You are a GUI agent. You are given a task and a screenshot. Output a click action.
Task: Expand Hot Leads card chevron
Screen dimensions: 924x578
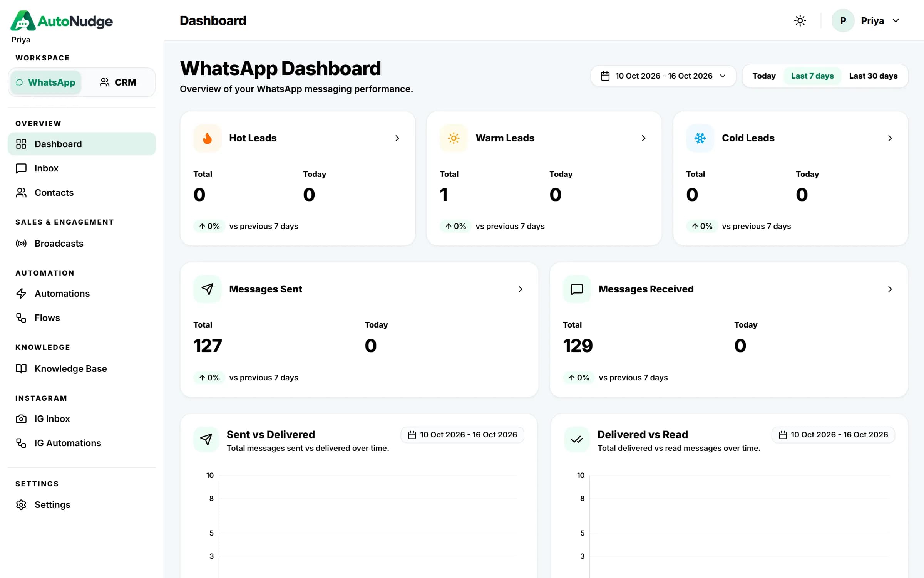(397, 138)
